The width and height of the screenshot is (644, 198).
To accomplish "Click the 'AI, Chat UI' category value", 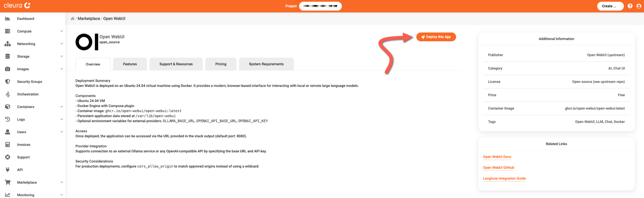I will [x=616, y=68].
